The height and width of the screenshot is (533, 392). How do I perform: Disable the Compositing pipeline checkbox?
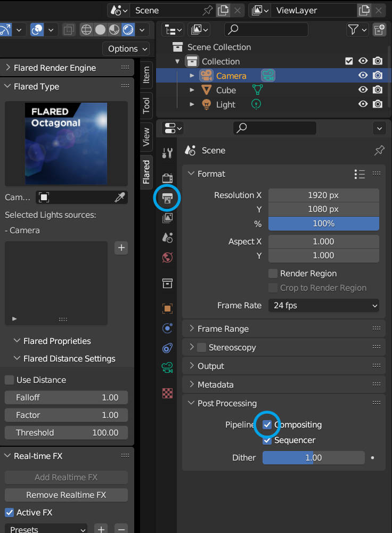[267, 424]
